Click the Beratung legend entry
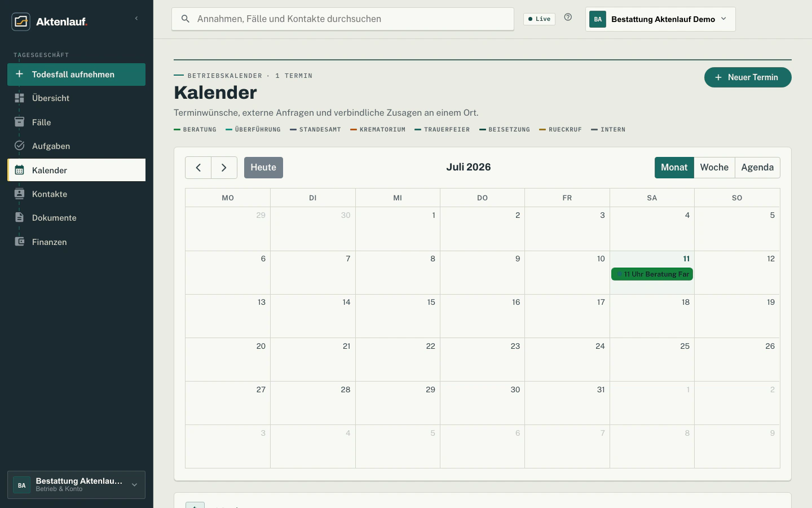The height and width of the screenshot is (508, 812). [195, 130]
